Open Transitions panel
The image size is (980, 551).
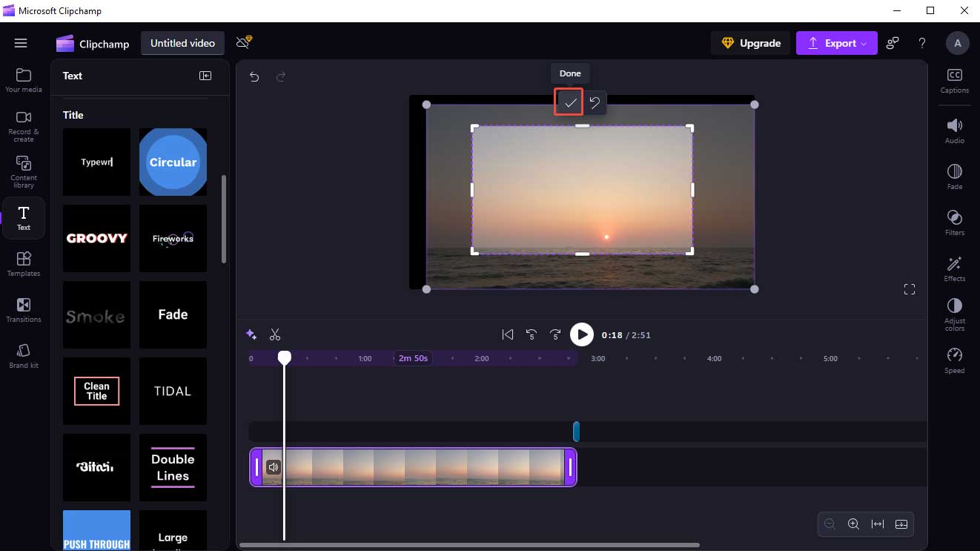tap(24, 310)
